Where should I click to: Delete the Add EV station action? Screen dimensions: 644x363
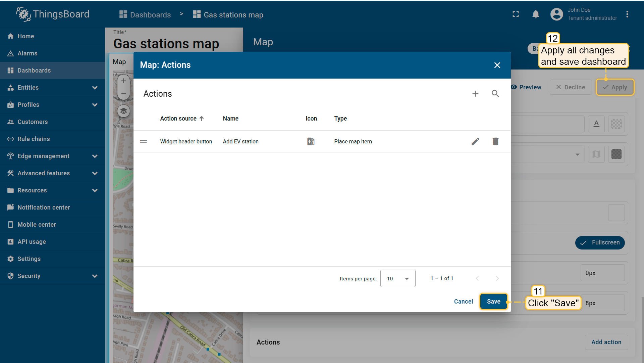coord(495,141)
